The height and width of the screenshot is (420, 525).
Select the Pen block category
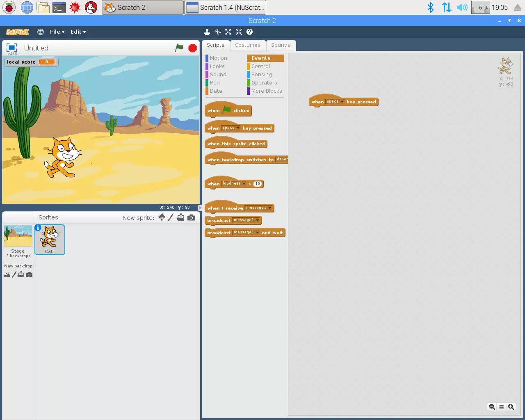[x=215, y=83]
